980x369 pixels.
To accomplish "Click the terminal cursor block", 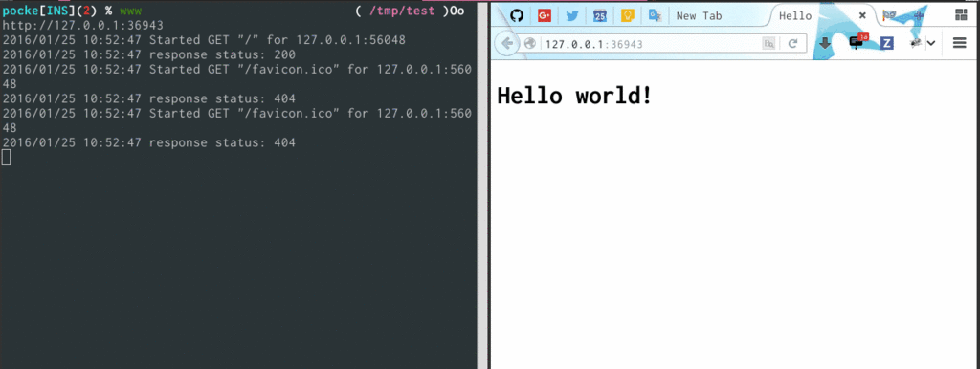I will (x=7, y=158).
